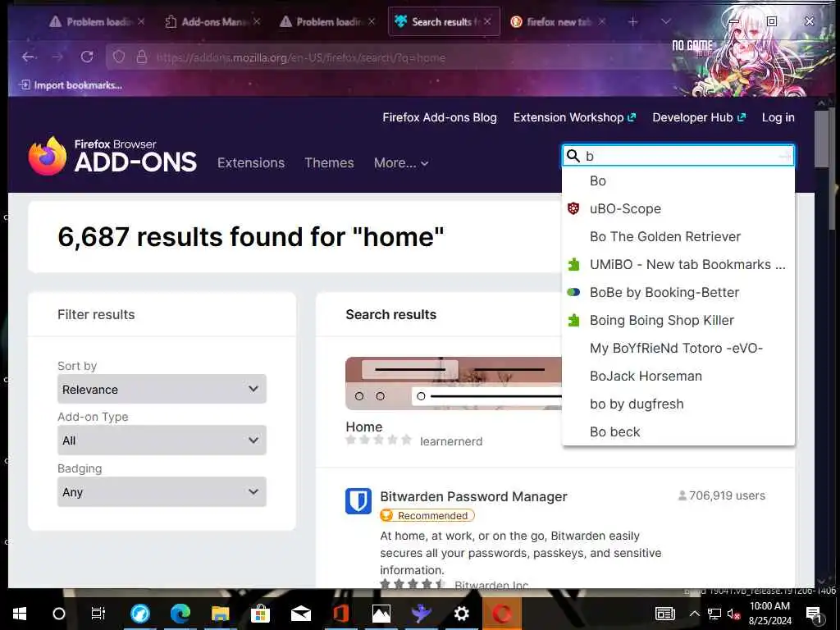Image resolution: width=840 pixels, height=630 pixels.
Task: Go back with the browser back arrow
Action: [29, 57]
